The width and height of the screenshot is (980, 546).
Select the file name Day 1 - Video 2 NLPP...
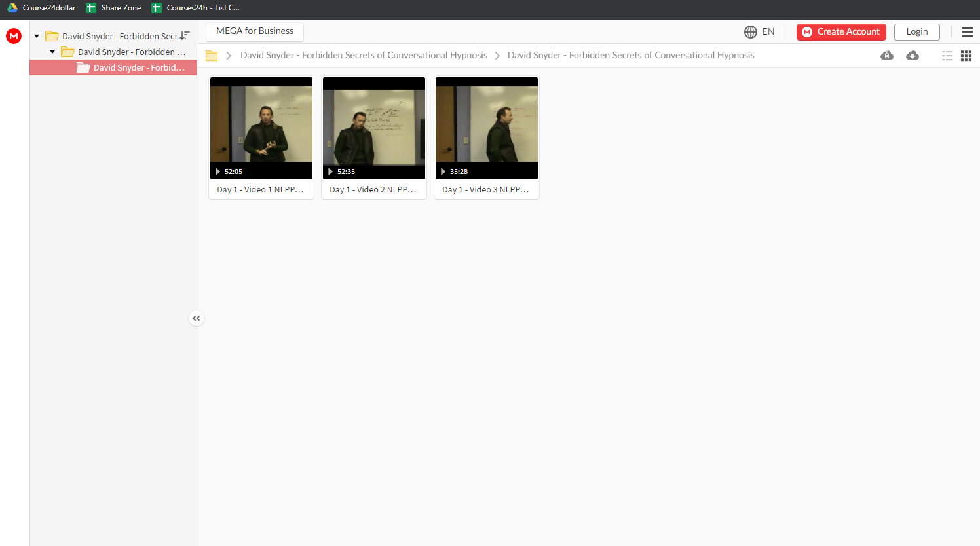pos(373,189)
